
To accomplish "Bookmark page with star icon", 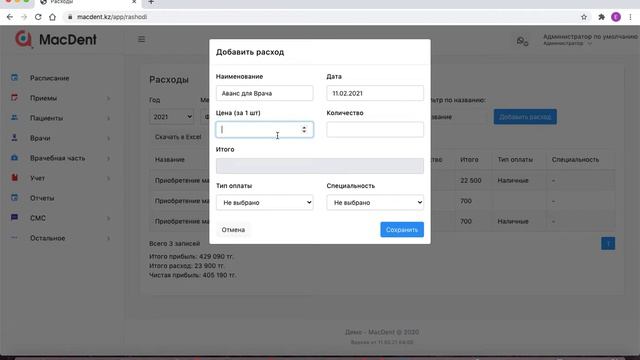I will [x=584, y=17].
